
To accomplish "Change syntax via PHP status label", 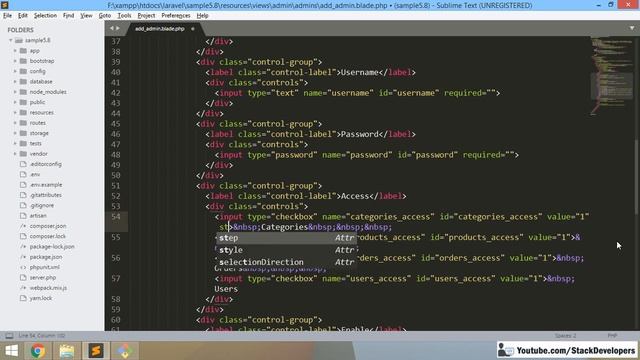I will click(612, 336).
